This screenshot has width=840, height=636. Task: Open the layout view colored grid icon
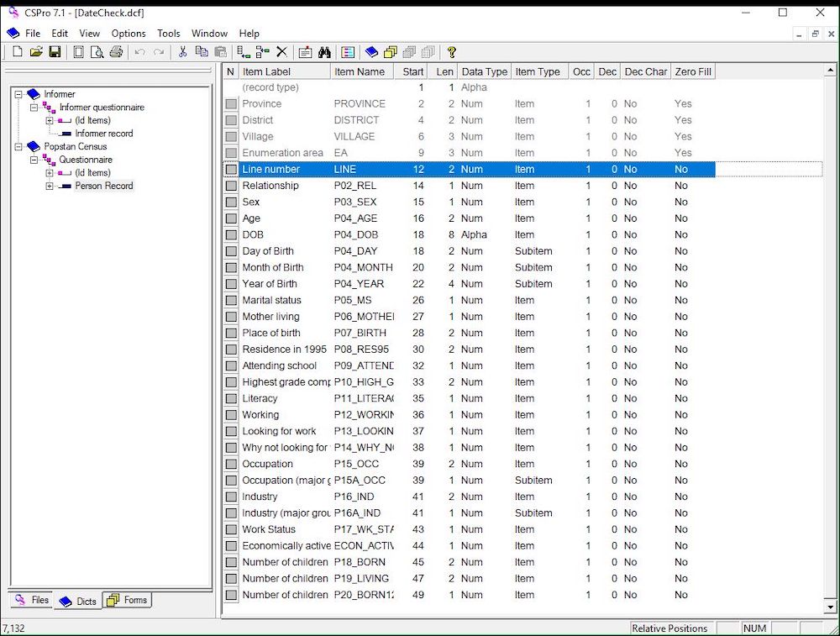pyautogui.click(x=348, y=52)
